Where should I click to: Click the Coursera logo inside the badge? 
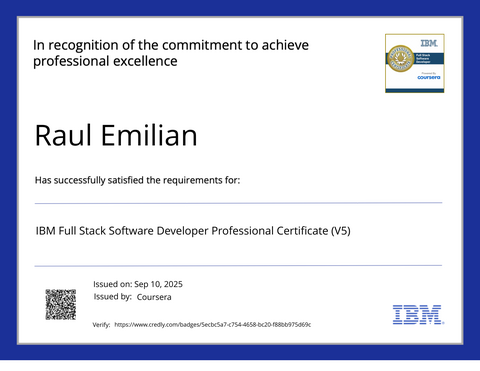click(429, 77)
